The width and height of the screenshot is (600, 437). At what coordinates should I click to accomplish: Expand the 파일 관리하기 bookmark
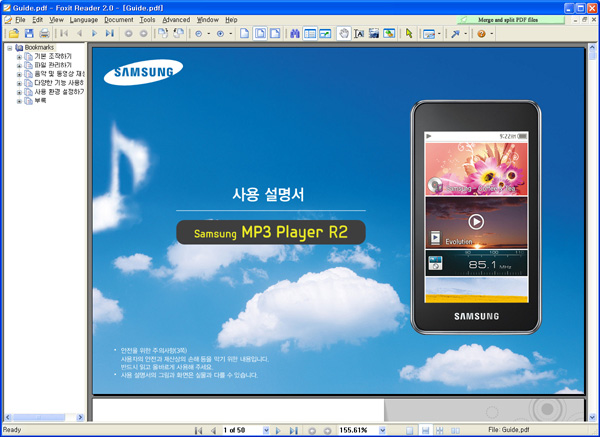pos(19,66)
